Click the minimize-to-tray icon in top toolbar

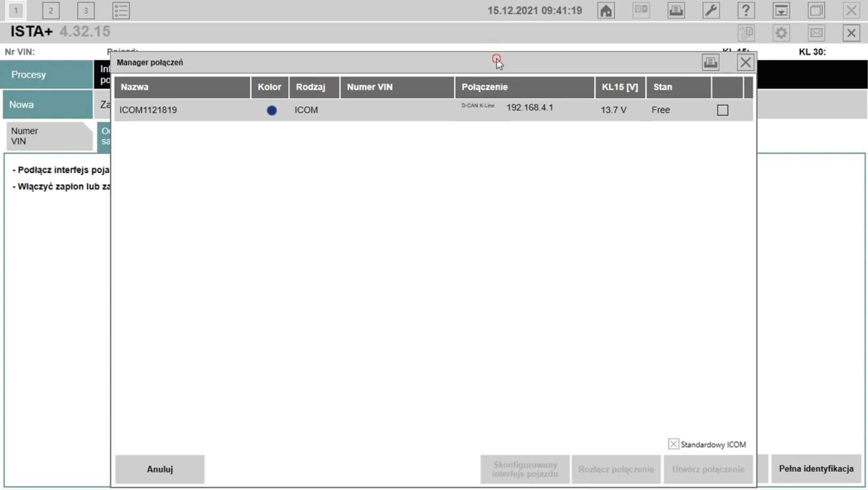pyautogui.click(x=781, y=11)
